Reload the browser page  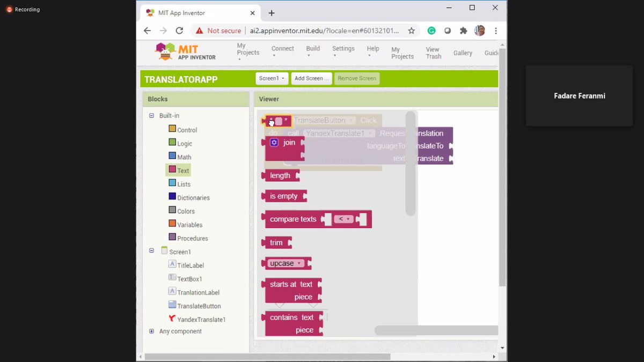point(179,31)
